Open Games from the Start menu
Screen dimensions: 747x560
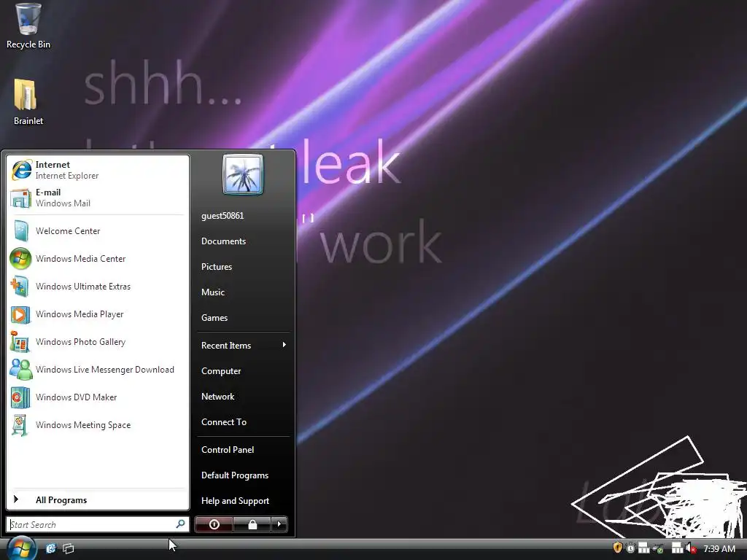(243, 318)
